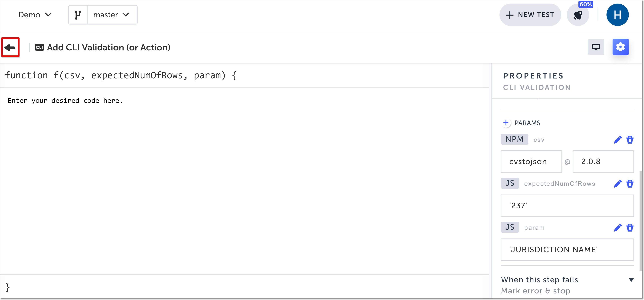Viewport: 644px width, 300px height.
Task: Add a new param with plus icon
Action: 506,123
